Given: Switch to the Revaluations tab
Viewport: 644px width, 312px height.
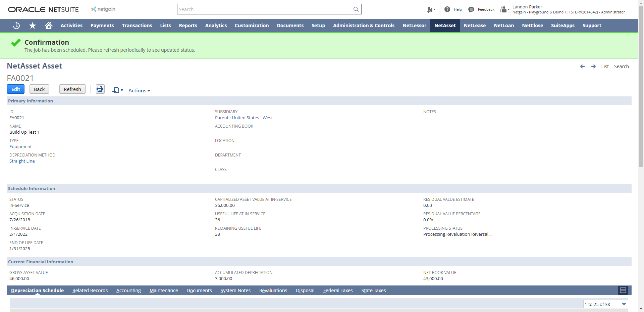Looking at the screenshot, I should point(273,291).
